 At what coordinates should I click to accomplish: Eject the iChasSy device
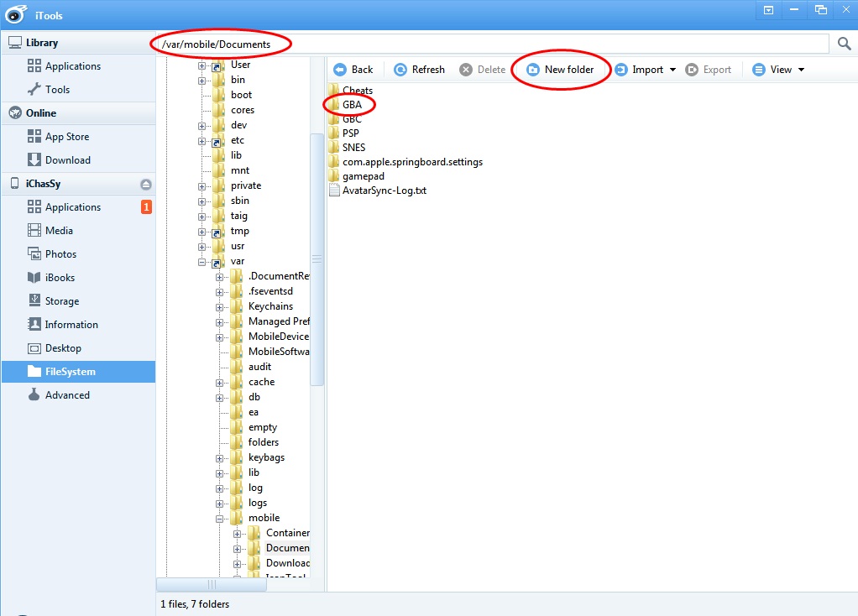tap(145, 184)
